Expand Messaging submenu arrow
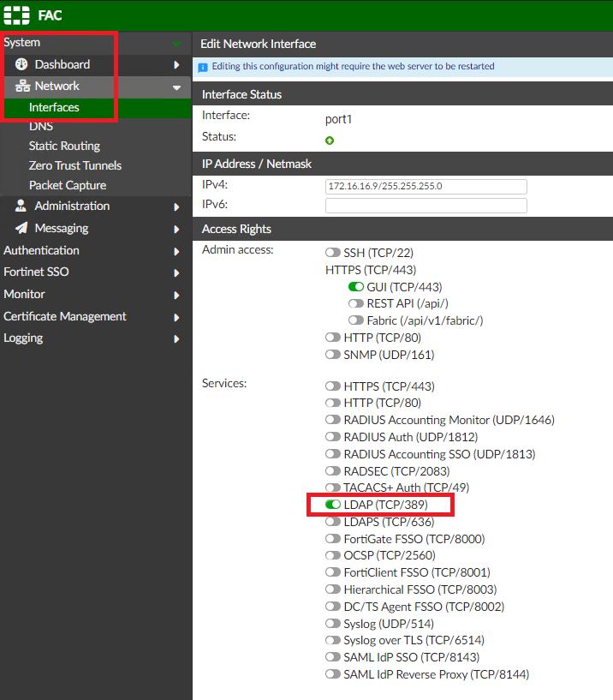 pyautogui.click(x=176, y=230)
